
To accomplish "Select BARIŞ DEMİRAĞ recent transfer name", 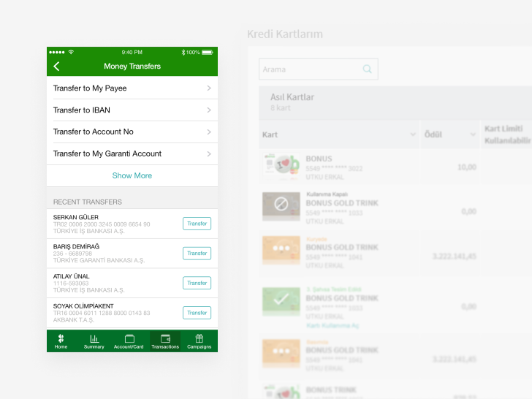I will [x=76, y=247].
